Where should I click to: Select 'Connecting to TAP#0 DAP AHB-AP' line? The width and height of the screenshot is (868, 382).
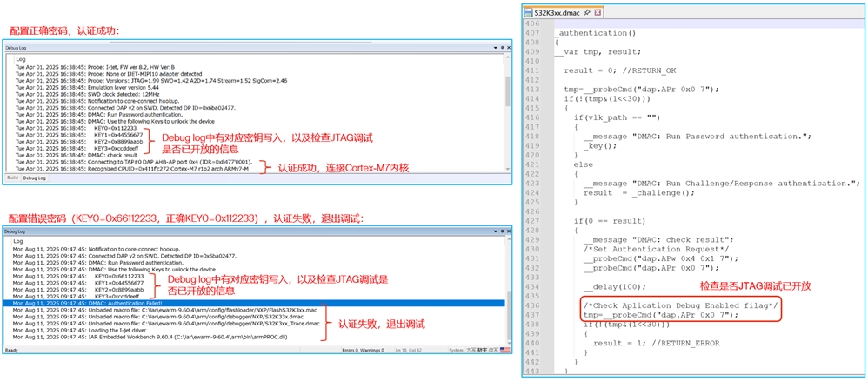tap(134, 162)
